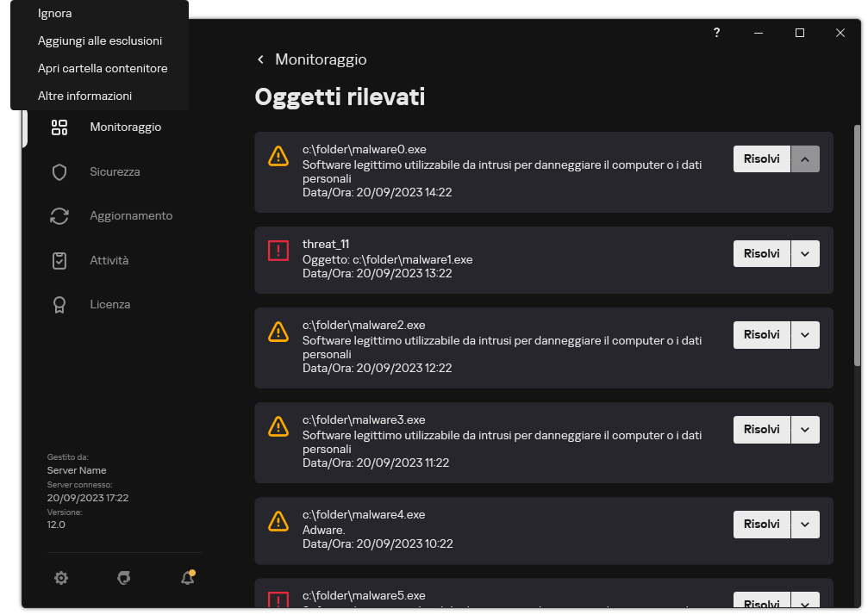868x615 pixels.
Task: Select Ignora from the context menu
Action: [54, 13]
